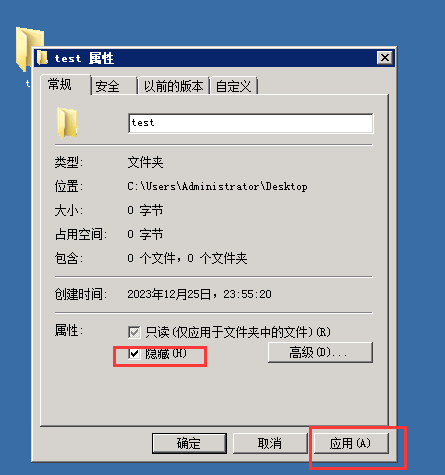Click the folder name field containing test
This screenshot has height=475, width=445.
tap(251, 123)
